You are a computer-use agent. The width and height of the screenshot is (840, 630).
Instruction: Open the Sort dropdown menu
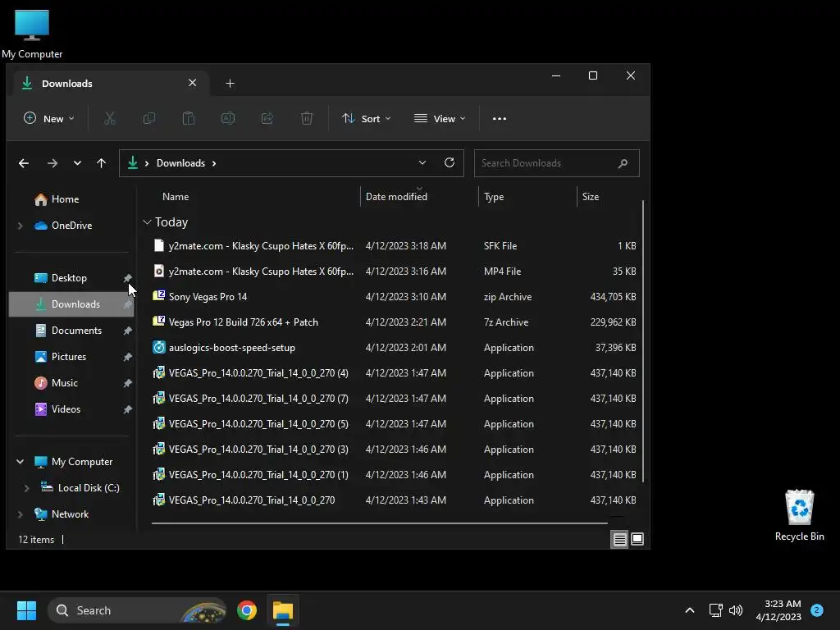tap(367, 118)
